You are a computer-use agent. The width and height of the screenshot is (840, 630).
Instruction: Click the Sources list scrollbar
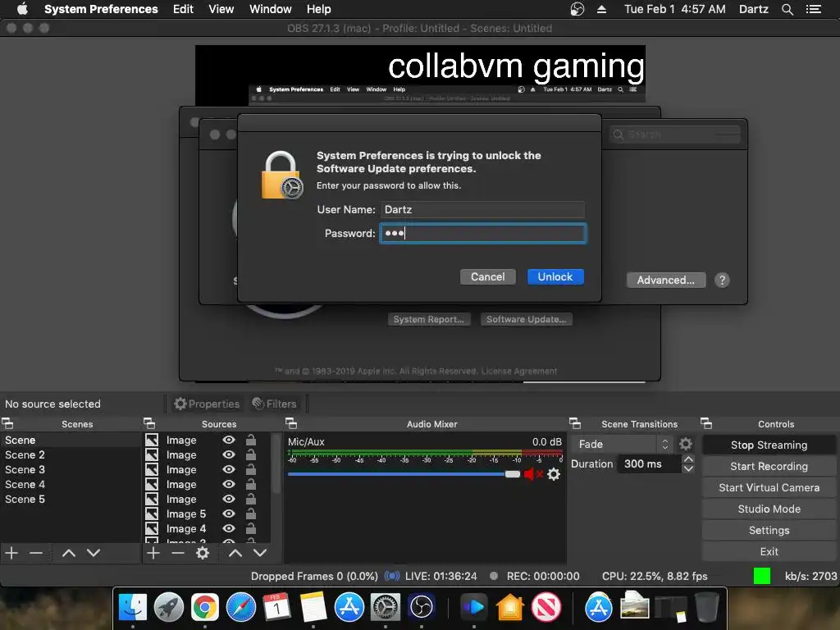[x=276, y=464]
